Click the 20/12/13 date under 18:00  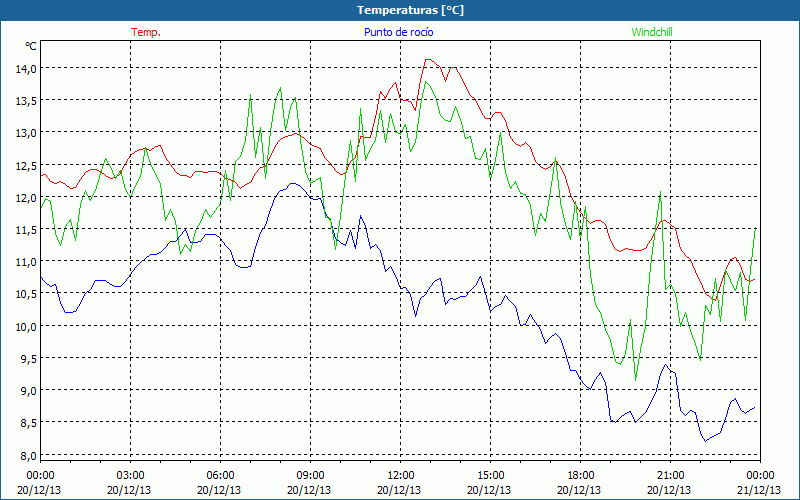click(579, 490)
